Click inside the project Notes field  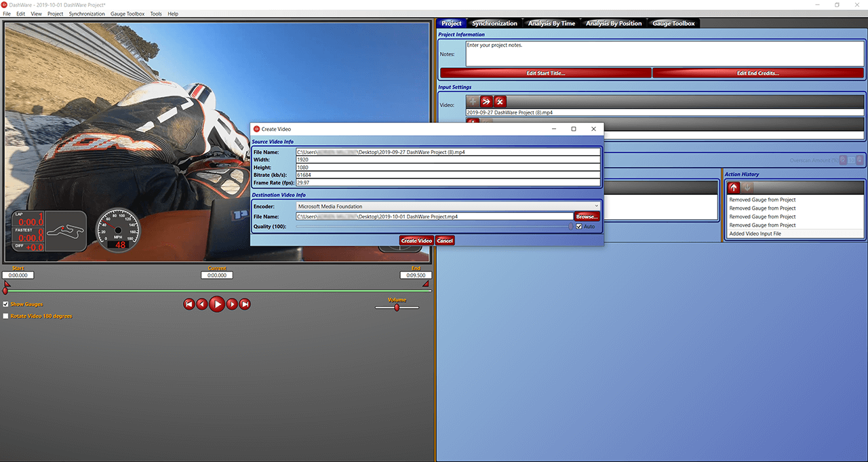click(665, 53)
